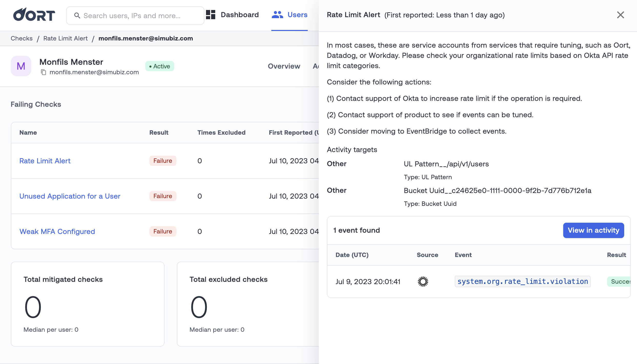Click the Failure badge for Weak MFA

(163, 231)
